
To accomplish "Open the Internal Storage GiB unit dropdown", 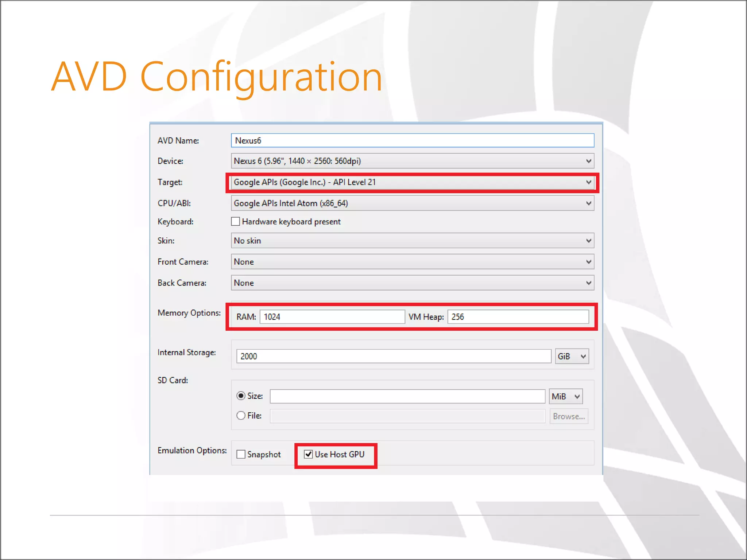I will pos(572,356).
